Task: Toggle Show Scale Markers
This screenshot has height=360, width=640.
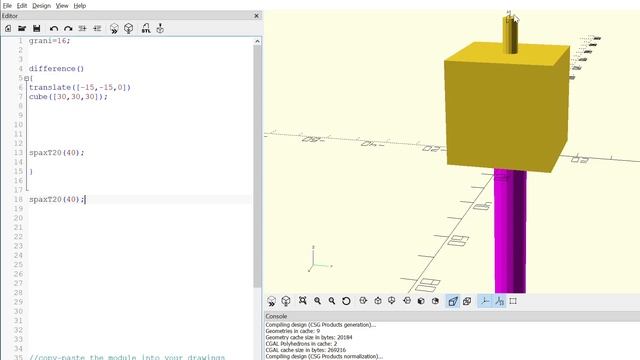Action: 500,301
